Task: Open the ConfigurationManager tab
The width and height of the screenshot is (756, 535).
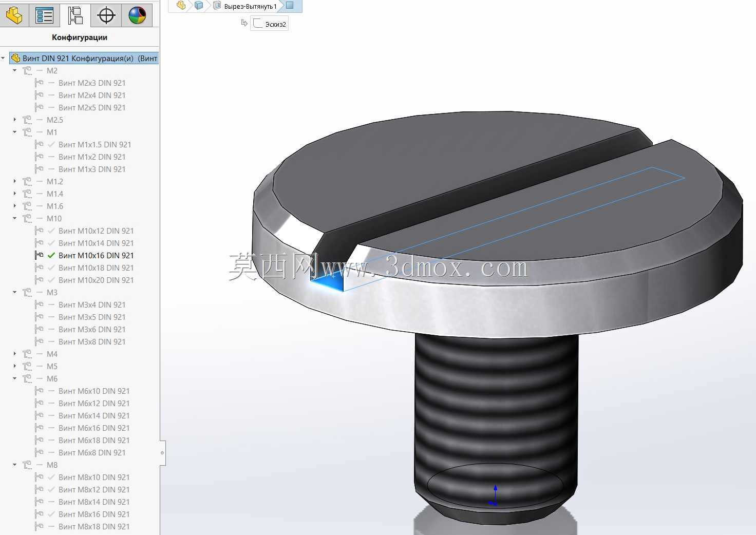Action: [x=75, y=15]
